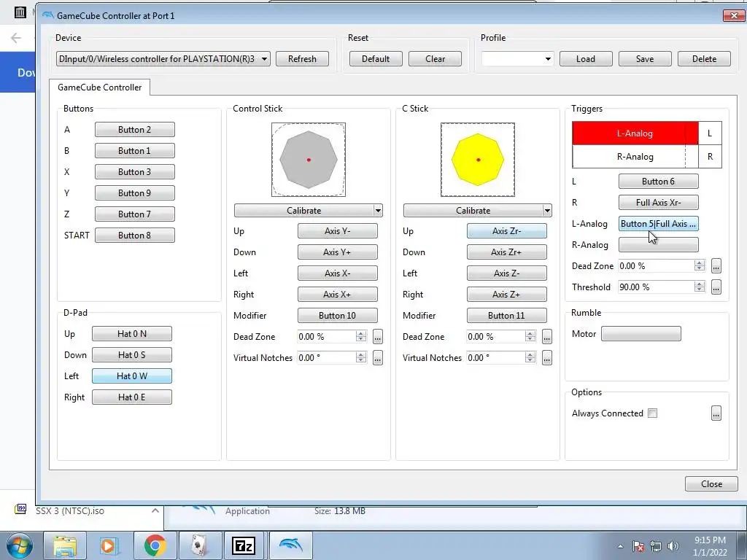747x560 pixels.
Task: Remap Control Stick Right Axis X+
Action: tap(337, 295)
